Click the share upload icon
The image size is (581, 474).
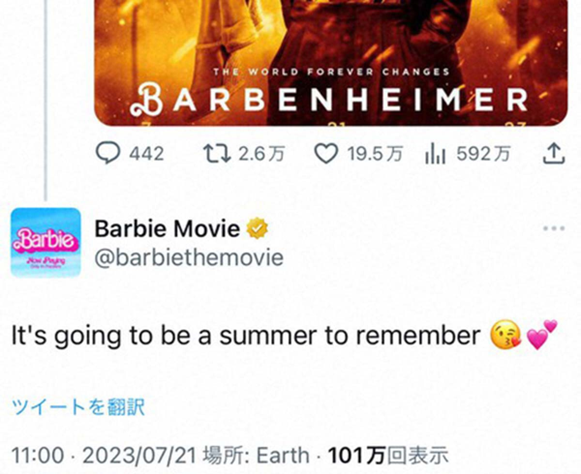pyautogui.click(x=554, y=153)
